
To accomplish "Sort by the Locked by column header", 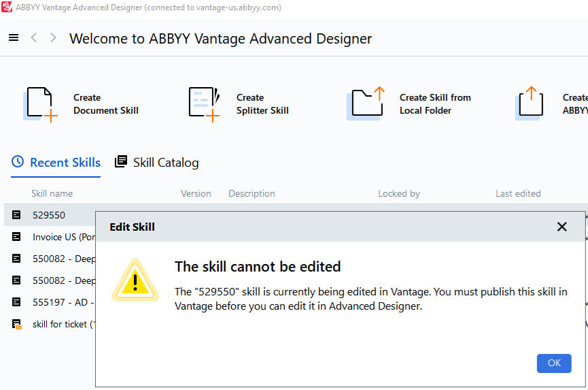I will pyautogui.click(x=399, y=194).
